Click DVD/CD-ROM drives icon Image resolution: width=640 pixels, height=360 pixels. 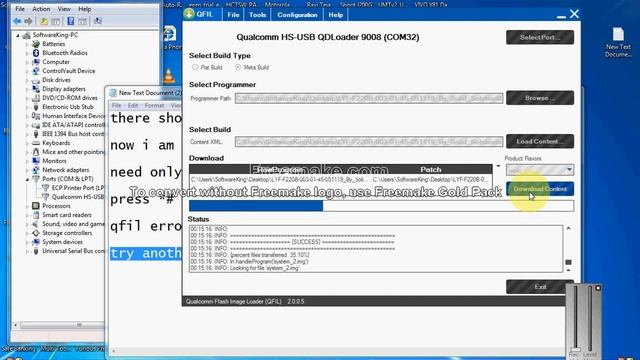[36, 98]
